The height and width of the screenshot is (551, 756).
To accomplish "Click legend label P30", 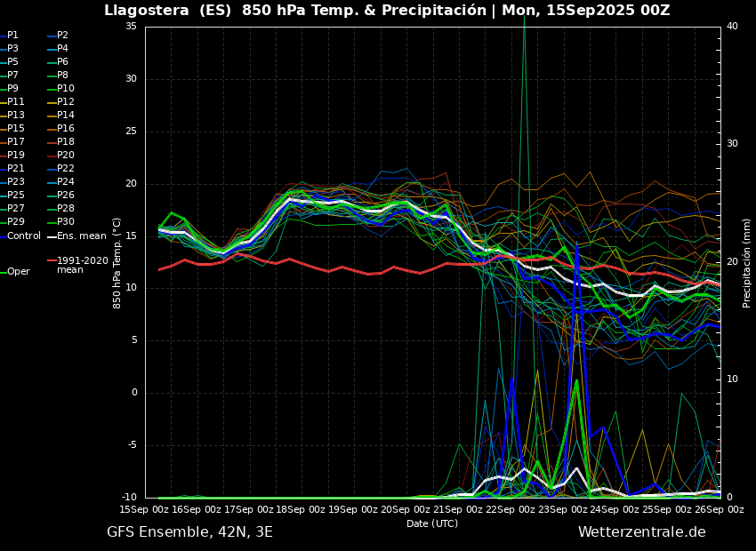I will pyautogui.click(x=66, y=221).
